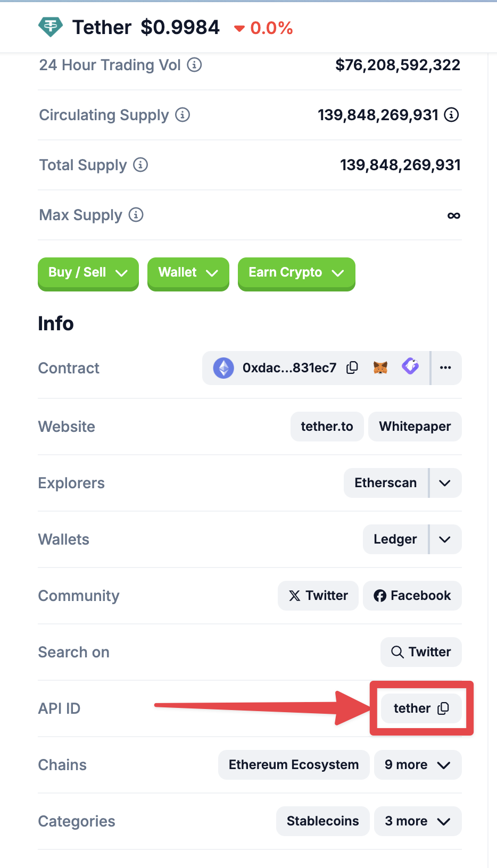Screen dimensions: 497x868
Task: Copy the contract address using the copy icon
Action: pyautogui.click(x=352, y=368)
